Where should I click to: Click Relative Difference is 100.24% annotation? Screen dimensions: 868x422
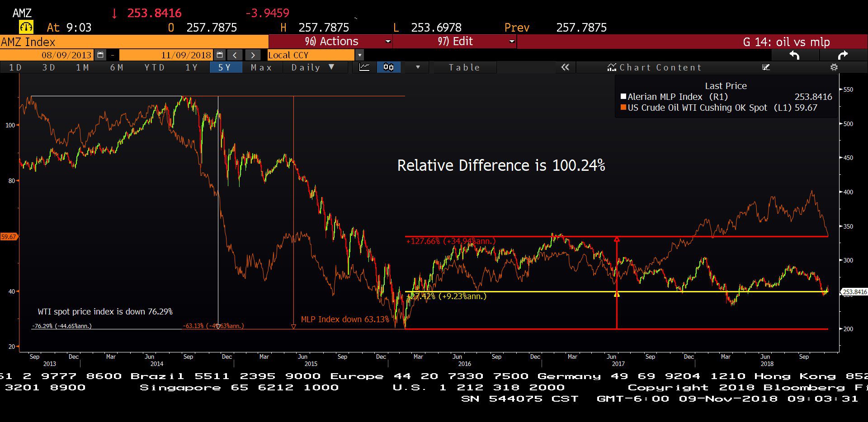pos(501,165)
